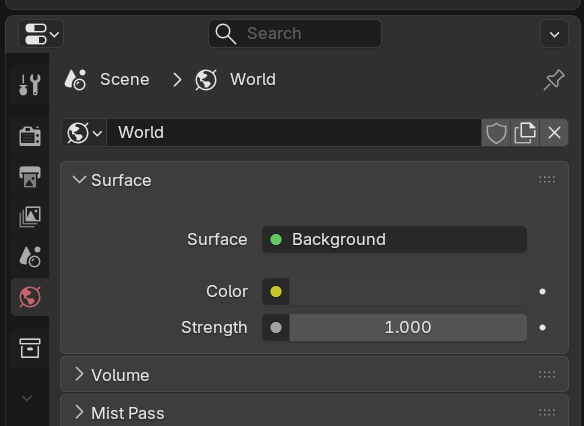Click the grey Strength socket icon

(276, 328)
